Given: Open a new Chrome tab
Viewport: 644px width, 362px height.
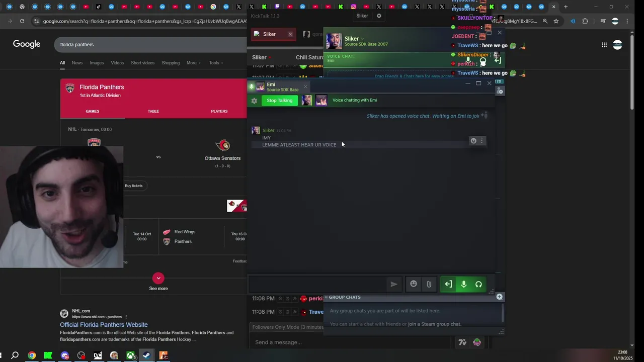Looking at the screenshot, I should [566, 7].
